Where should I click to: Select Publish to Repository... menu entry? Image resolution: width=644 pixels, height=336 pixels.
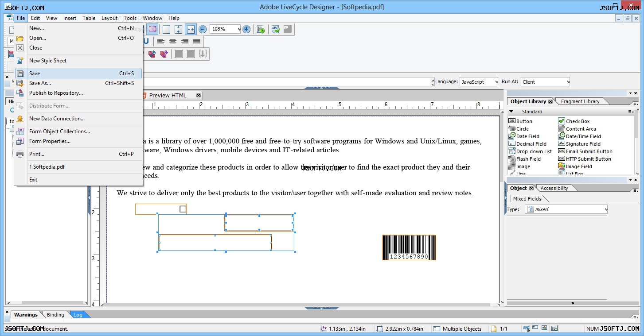click(x=78, y=93)
